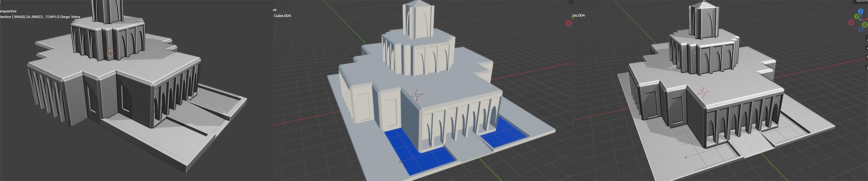Screen dimensions: 868x181
Task: Click the green Y axis gizmo handle
Action: 856,17
